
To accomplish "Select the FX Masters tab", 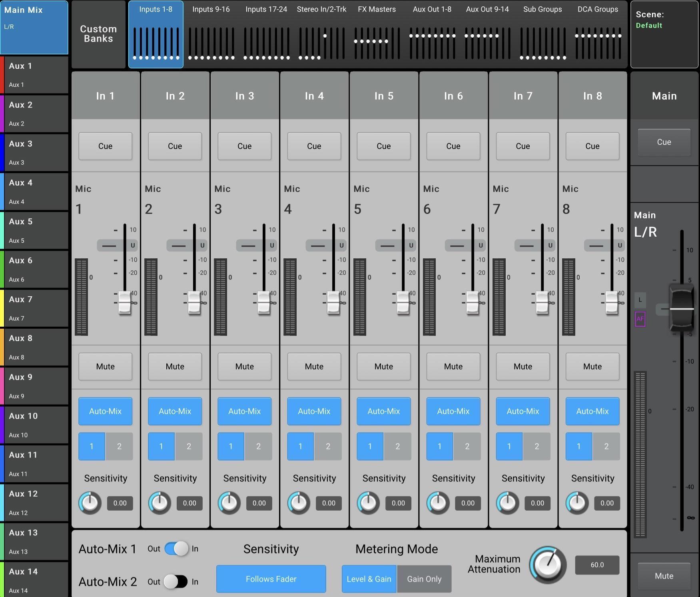I will click(376, 9).
